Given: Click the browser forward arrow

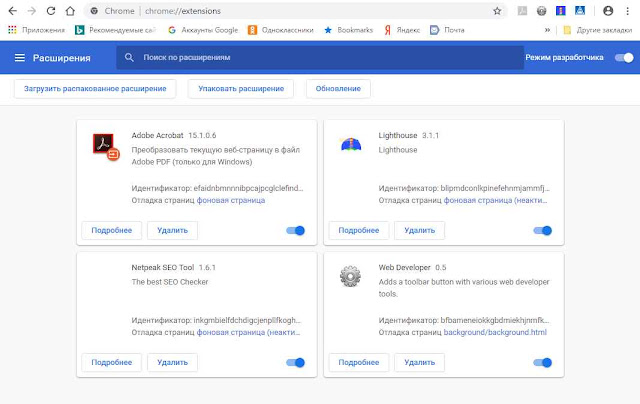Looking at the screenshot, I should (x=31, y=11).
